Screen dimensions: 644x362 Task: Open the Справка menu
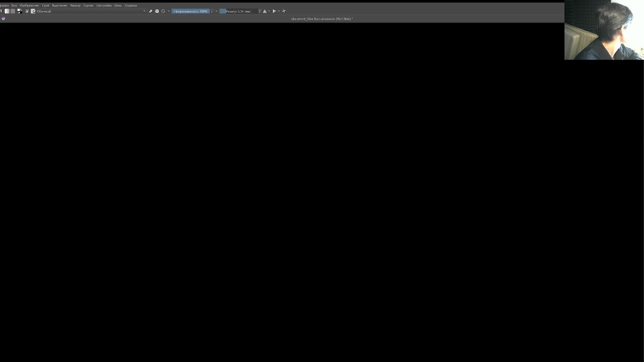[131, 6]
